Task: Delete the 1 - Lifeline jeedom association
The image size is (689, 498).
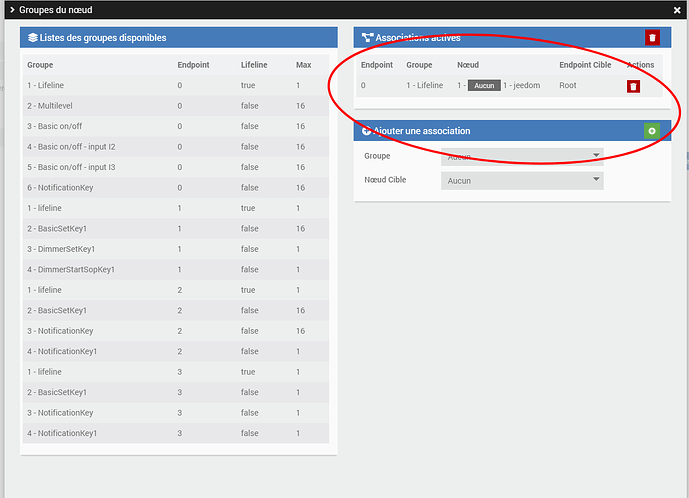Action: (633, 86)
